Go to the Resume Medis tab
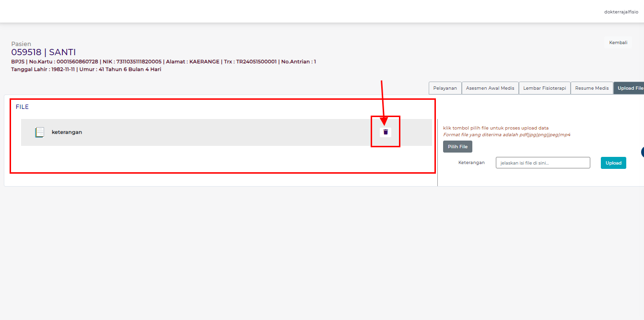This screenshot has width=644, height=320. (591, 88)
